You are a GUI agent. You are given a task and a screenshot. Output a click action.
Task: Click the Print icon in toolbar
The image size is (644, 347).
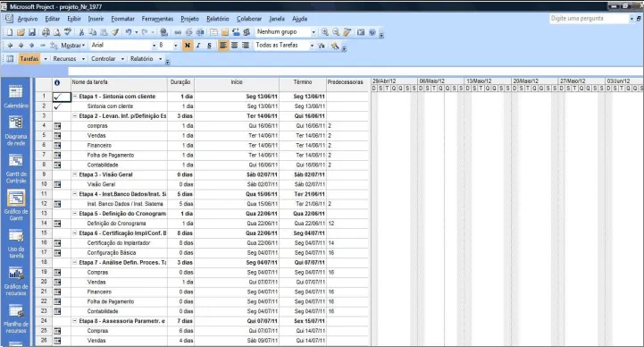point(46,32)
